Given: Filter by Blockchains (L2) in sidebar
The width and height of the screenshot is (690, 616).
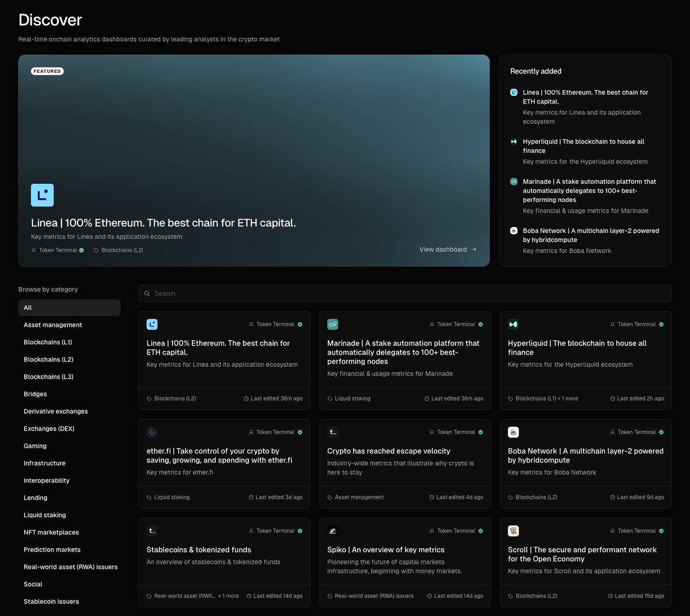Looking at the screenshot, I should 69,360.
